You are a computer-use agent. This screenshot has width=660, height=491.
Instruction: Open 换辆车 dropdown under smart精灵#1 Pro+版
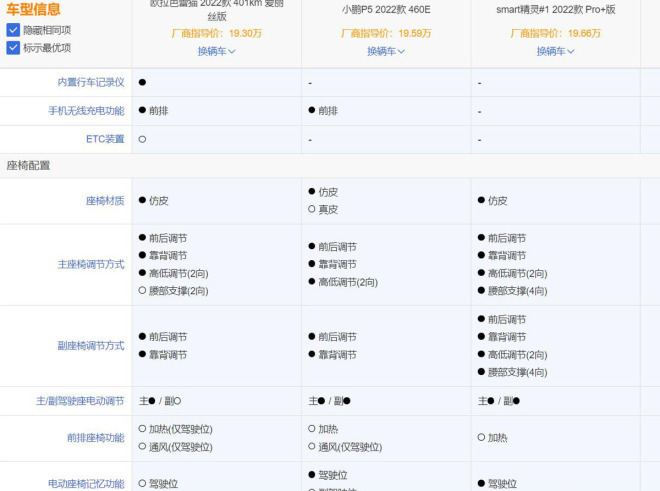[x=555, y=51]
